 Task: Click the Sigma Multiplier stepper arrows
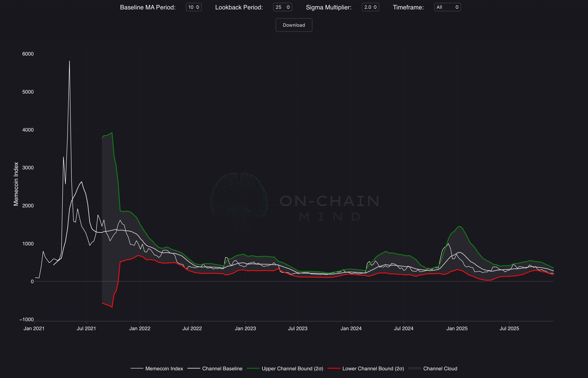375,7
